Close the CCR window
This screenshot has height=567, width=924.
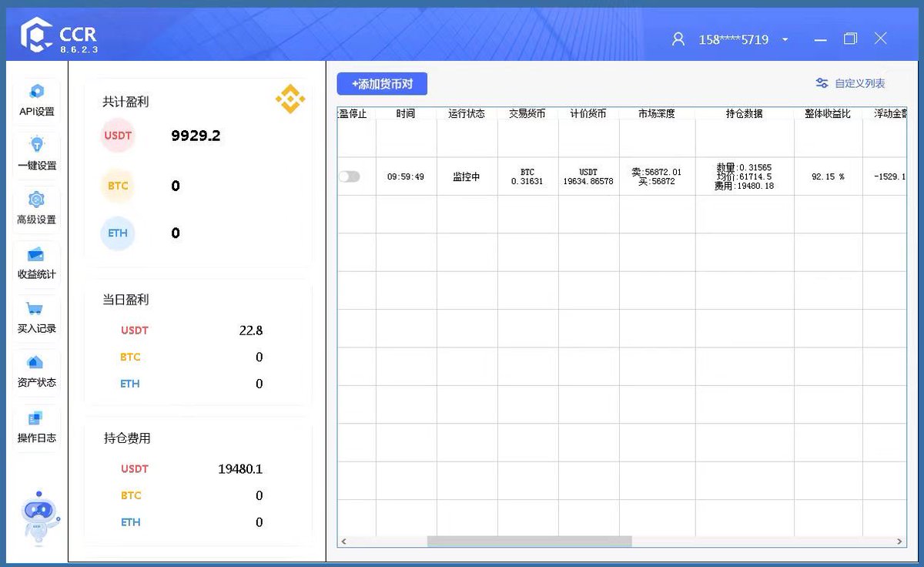point(881,39)
